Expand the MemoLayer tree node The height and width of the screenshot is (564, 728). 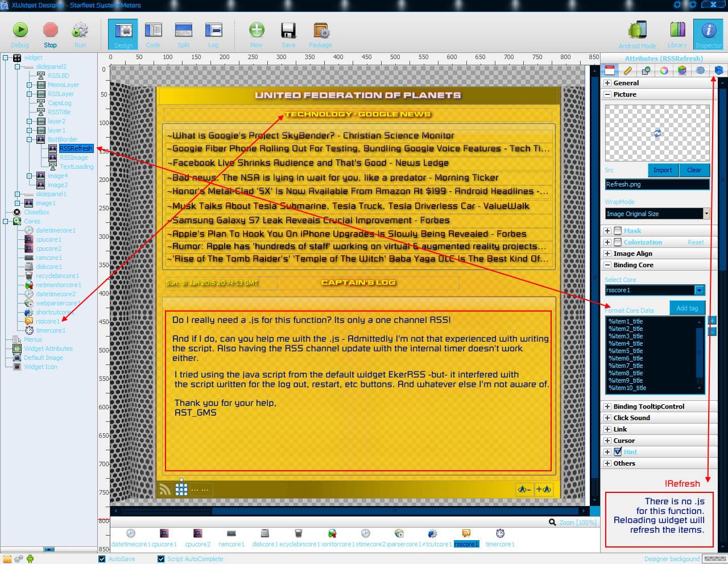tap(29, 85)
